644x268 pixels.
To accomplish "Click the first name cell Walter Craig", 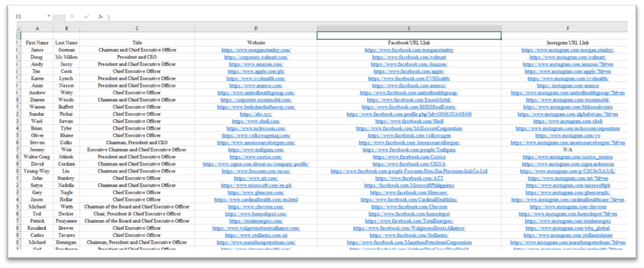I will [x=38, y=157].
